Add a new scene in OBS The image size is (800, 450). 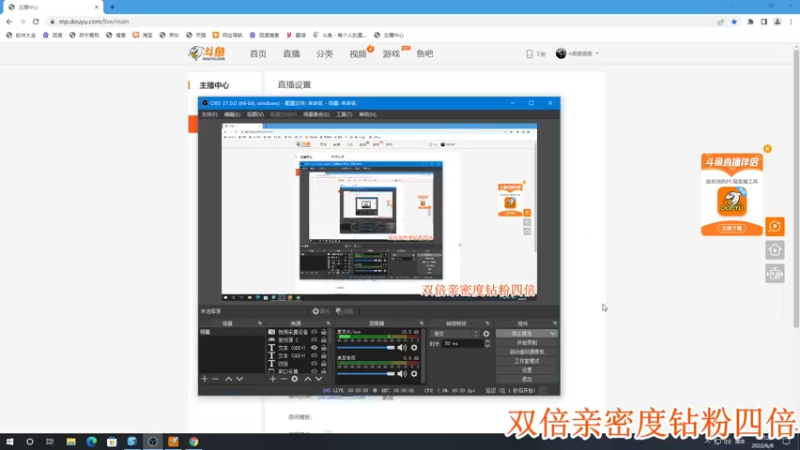tap(205, 379)
